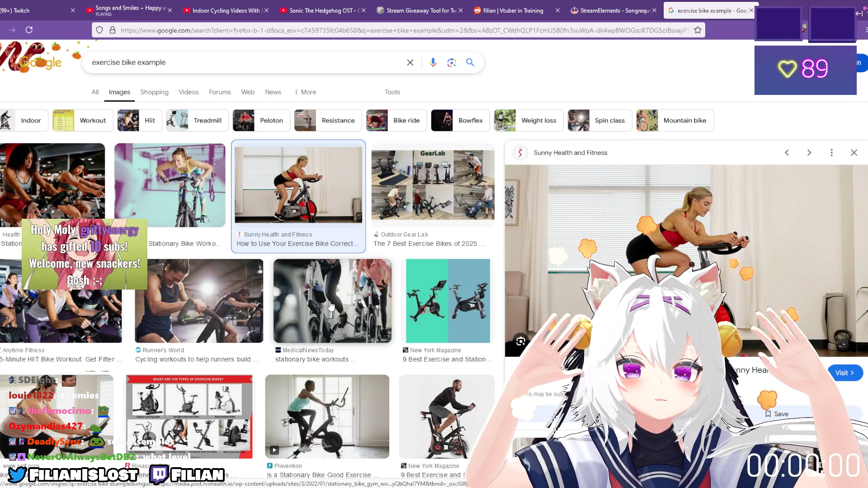Go to previous image in preview panel
Screen dimensions: 868x488
(787, 153)
